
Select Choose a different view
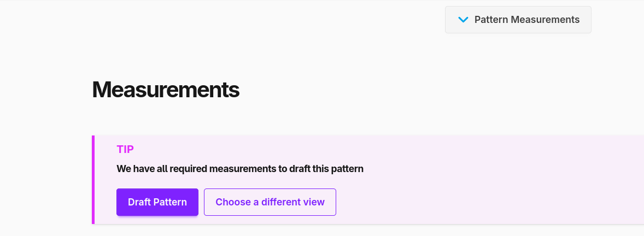270,202
